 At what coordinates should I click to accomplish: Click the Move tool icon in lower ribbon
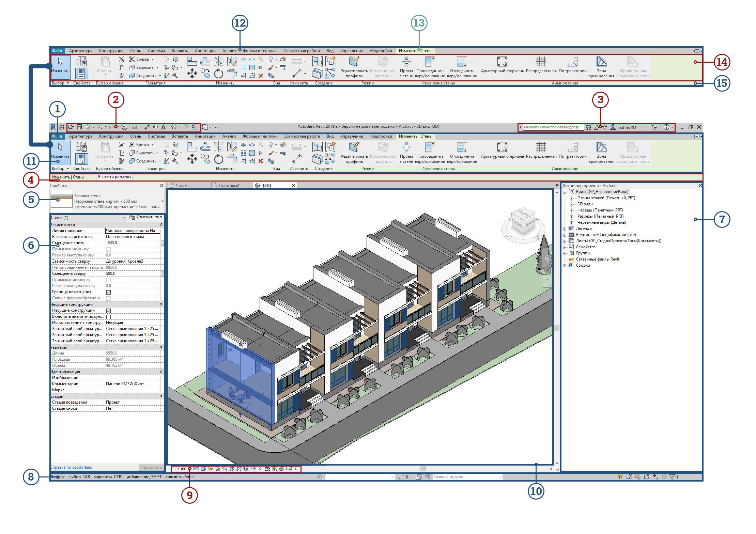click(192, 159)
